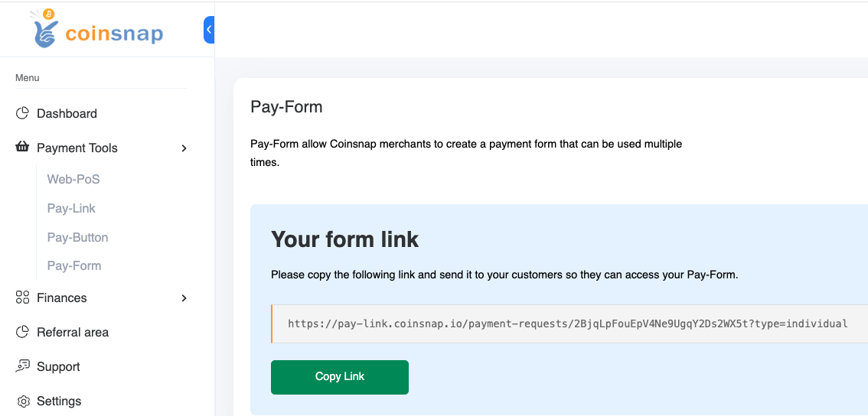Open the Support text label
The height and width of the screenshot is (416, 868).
[58, 366]
